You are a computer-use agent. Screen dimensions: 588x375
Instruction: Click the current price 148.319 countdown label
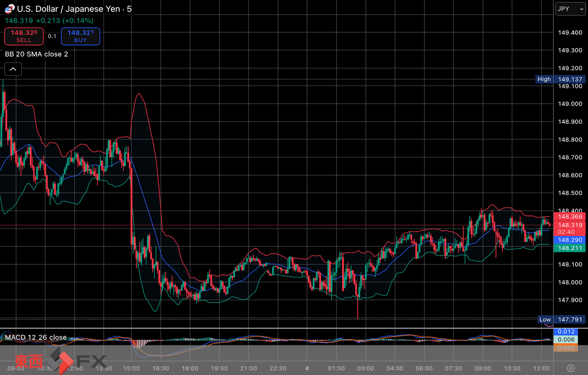point(570,229)
